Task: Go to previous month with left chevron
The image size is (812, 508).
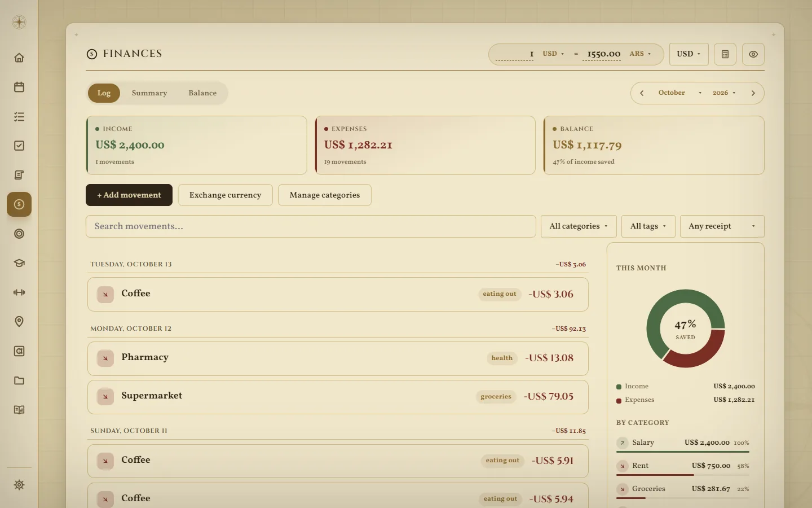Action: click(642, 93)
